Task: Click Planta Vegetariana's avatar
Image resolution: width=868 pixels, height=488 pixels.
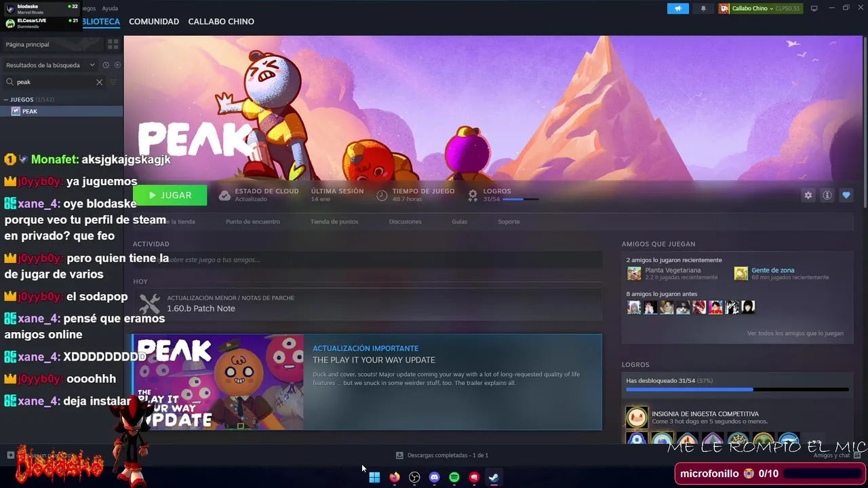Action: [634, 273]
